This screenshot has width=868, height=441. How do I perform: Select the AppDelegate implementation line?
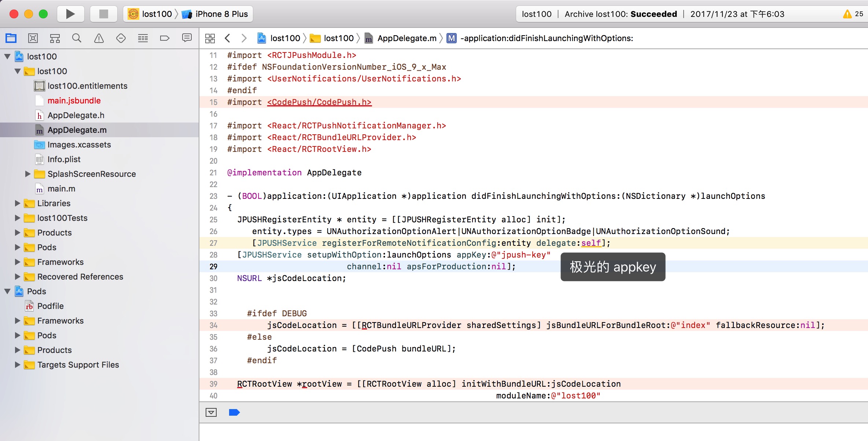(x=294, y=172)
